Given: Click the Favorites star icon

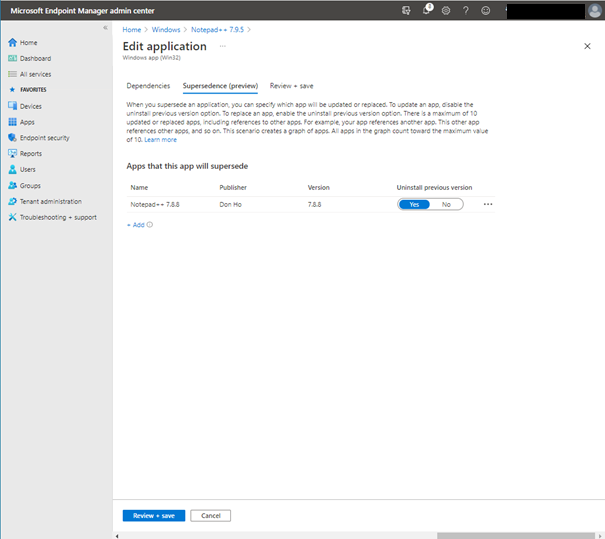Looking at the screenshot, I should point(12,90).
